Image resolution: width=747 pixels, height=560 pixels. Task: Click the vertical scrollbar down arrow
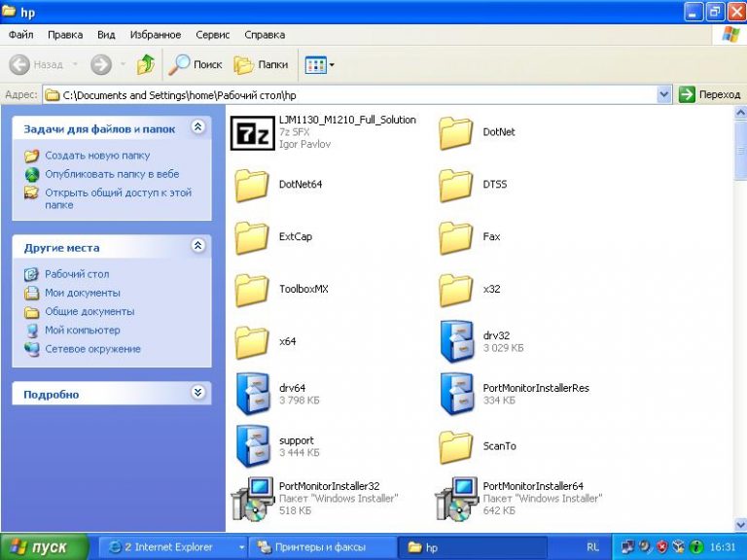740,524
